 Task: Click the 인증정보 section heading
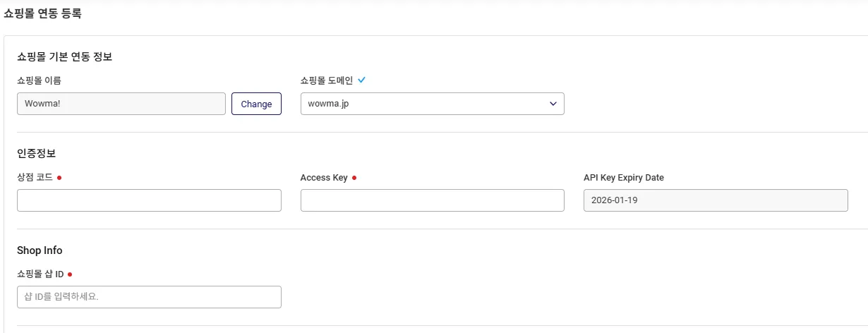(36, 154)
